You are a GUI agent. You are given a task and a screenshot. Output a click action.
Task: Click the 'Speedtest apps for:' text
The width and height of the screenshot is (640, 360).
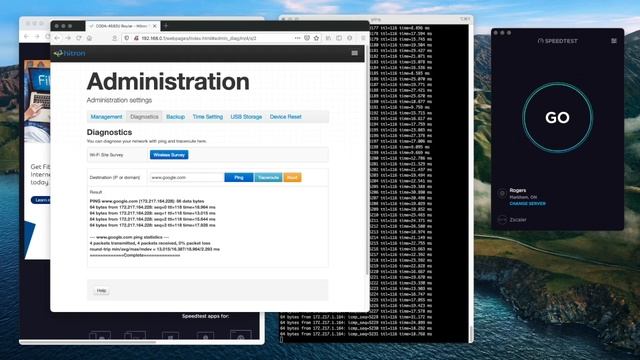pos(205,316)
